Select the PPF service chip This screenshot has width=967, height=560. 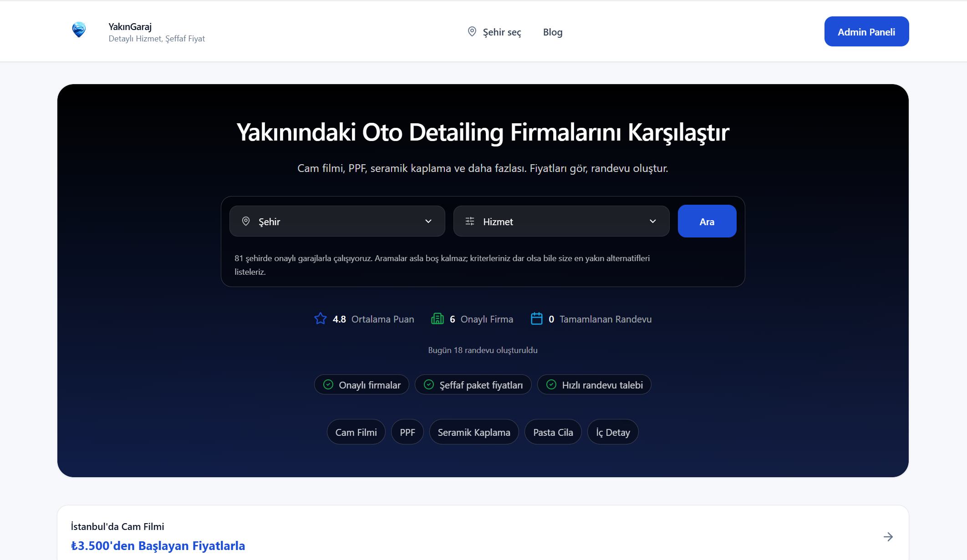(x=407, y=432)
